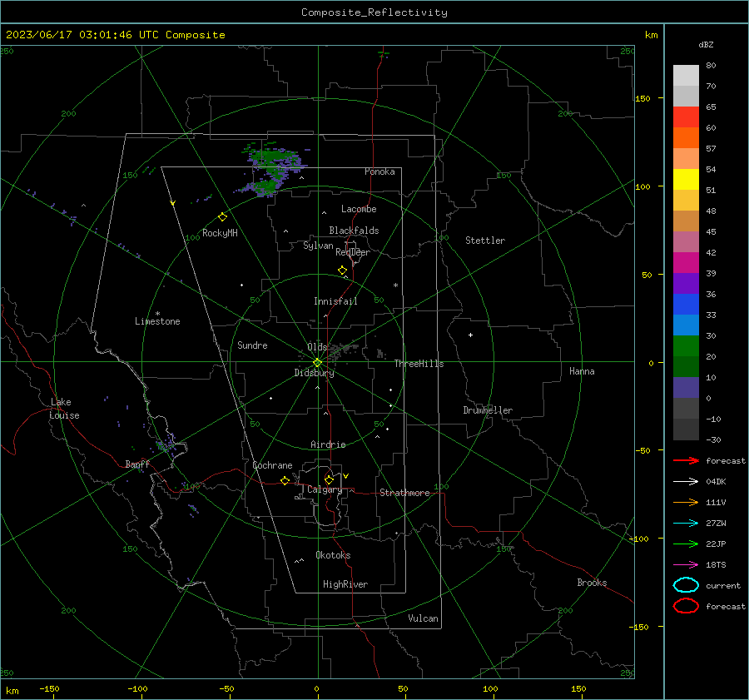This screenshot has width=749, height=700.
Task: Click the RedDeer city label
Action: coord(353,252)
